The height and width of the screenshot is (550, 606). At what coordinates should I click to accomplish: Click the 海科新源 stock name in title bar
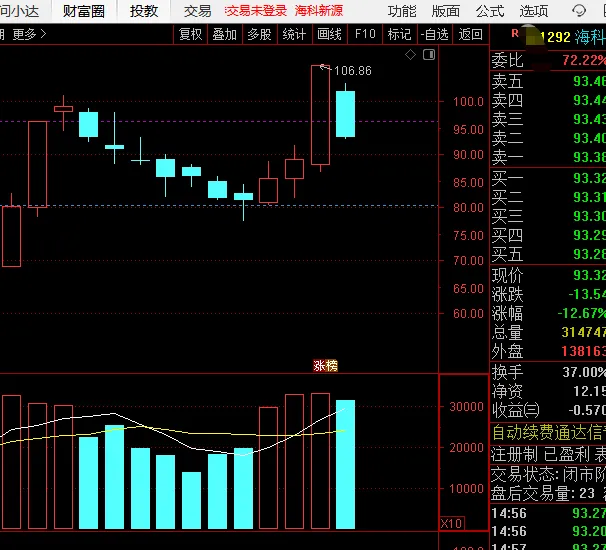pos(318,11)
